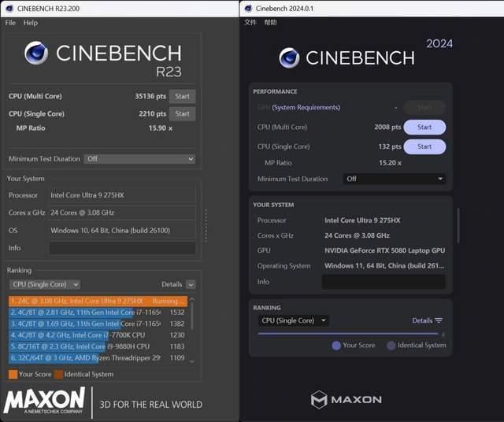Image resolution: width=504 pixels, height=422 pixels.
Task: Open the Help menu in Cinebench R23
Action: 30,23
